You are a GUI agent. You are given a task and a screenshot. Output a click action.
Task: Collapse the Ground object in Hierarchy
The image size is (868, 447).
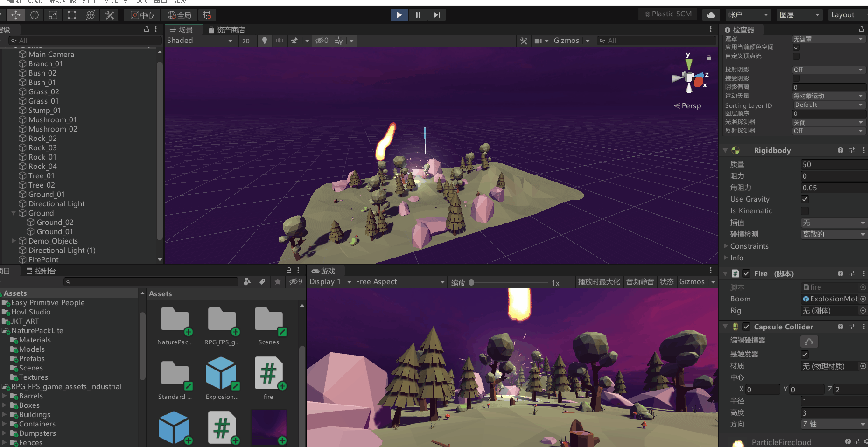pos(14,213)
